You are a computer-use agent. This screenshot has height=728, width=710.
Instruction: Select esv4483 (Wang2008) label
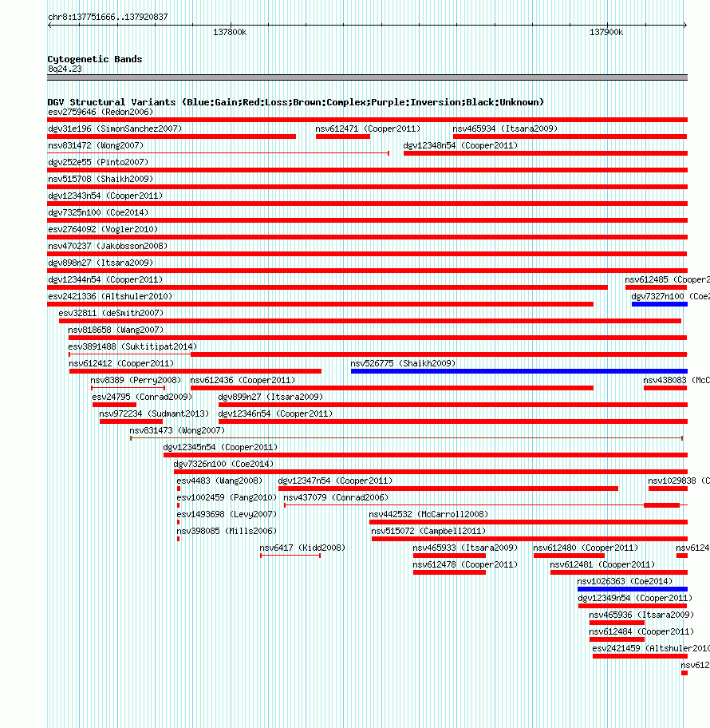219,480
